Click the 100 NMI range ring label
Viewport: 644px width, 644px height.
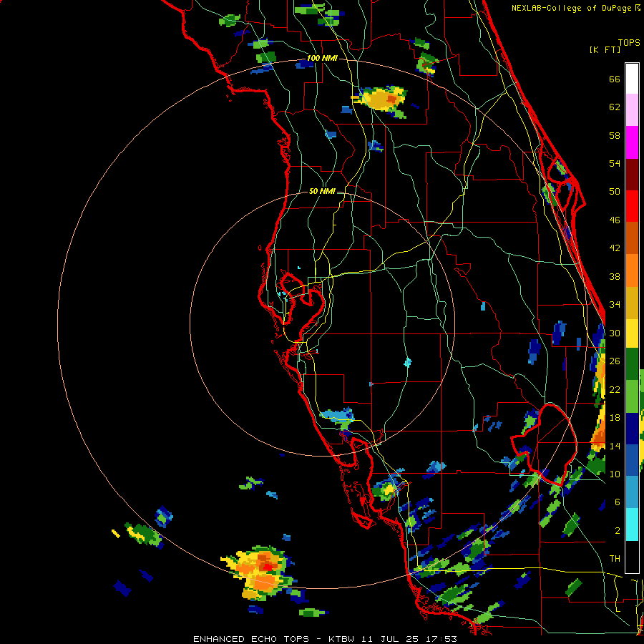pyautogui.click(x=322, y=59)
